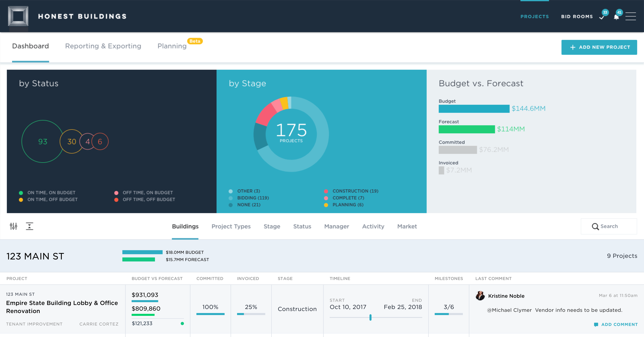Click the Add Comment speech bubble icon
This screenshot has height=337, width=644.
click(x=596, y=325)
